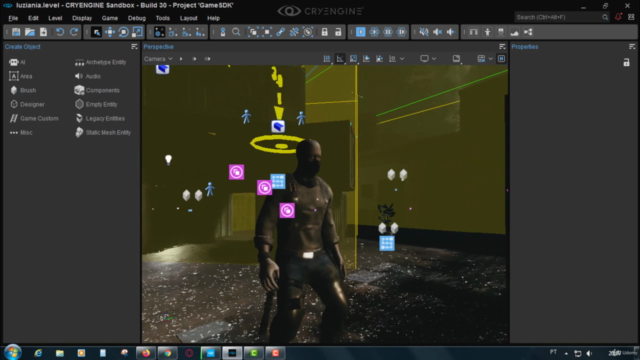The height and width of the screenshot is (360, 640).
Task: Choose the AI object category
Action: (x=17, y=62)
